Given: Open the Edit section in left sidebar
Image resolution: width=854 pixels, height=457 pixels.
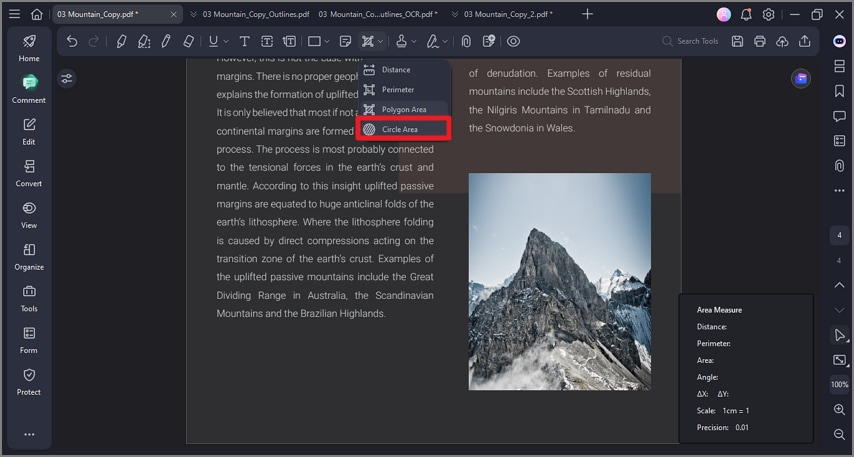Looking at the screenshot, I should click(29, 131).
